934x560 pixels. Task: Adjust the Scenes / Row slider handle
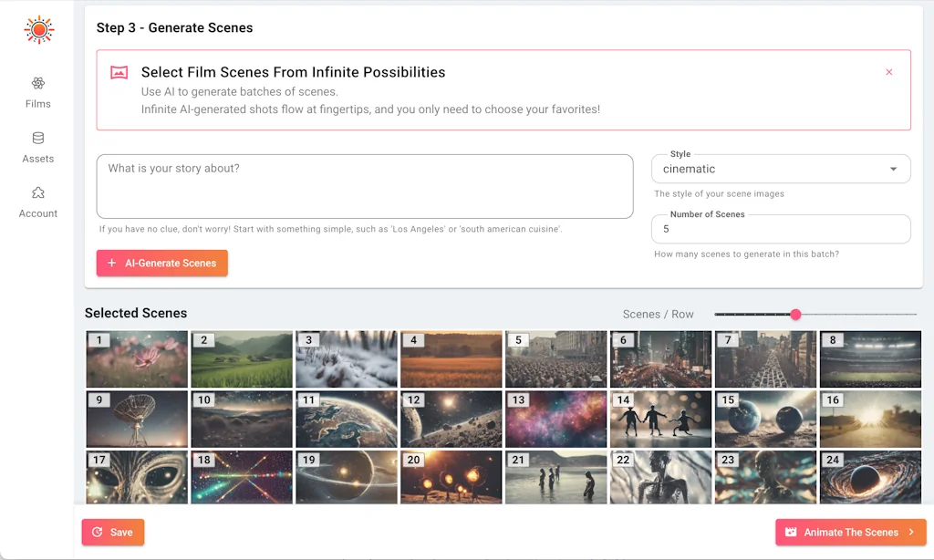(795, 314)
